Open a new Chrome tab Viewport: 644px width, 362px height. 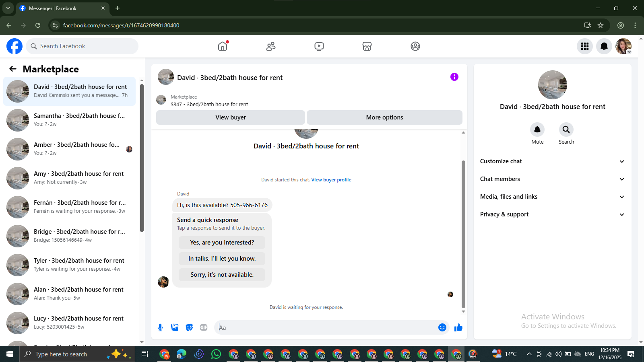tap(118, 8)
